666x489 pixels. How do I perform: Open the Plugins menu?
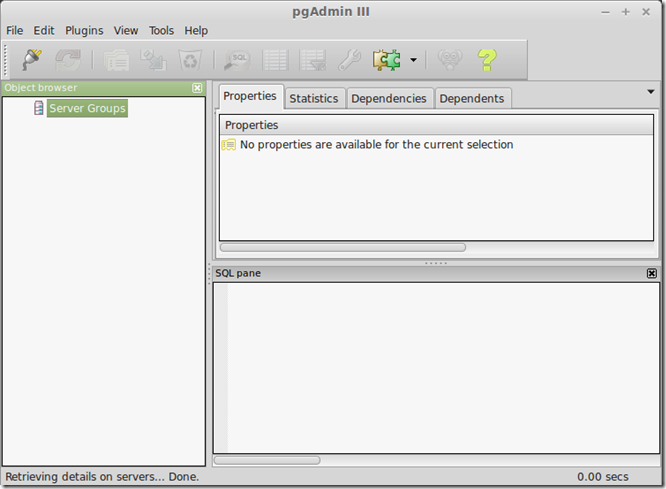[84, 31]
